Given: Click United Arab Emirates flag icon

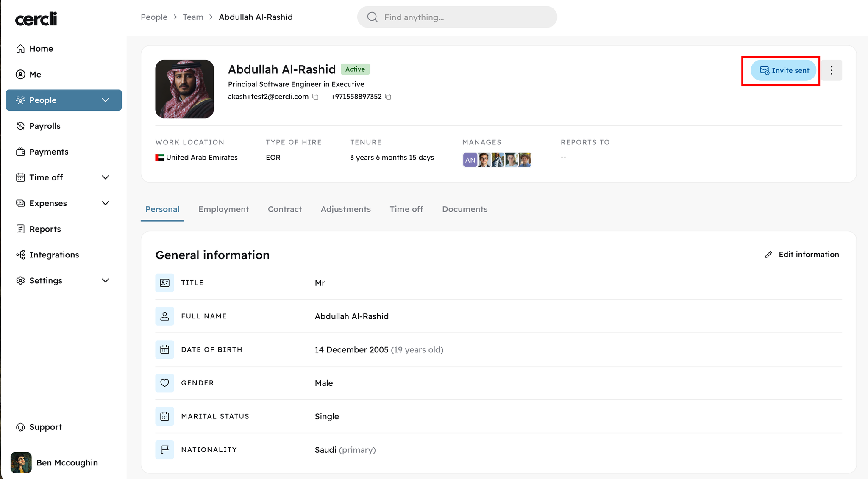Looking at the screenshot, I should click(159, 158).
